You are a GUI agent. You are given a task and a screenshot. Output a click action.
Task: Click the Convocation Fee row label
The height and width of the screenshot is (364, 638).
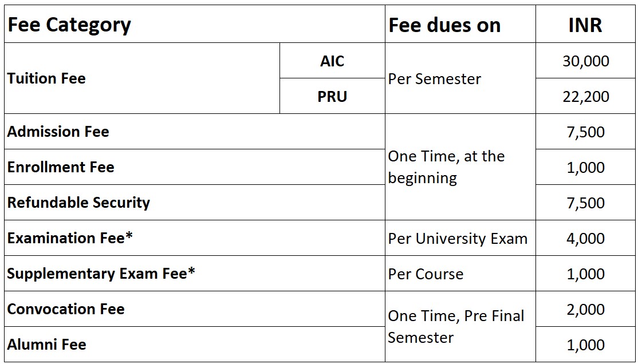[195, 308]
